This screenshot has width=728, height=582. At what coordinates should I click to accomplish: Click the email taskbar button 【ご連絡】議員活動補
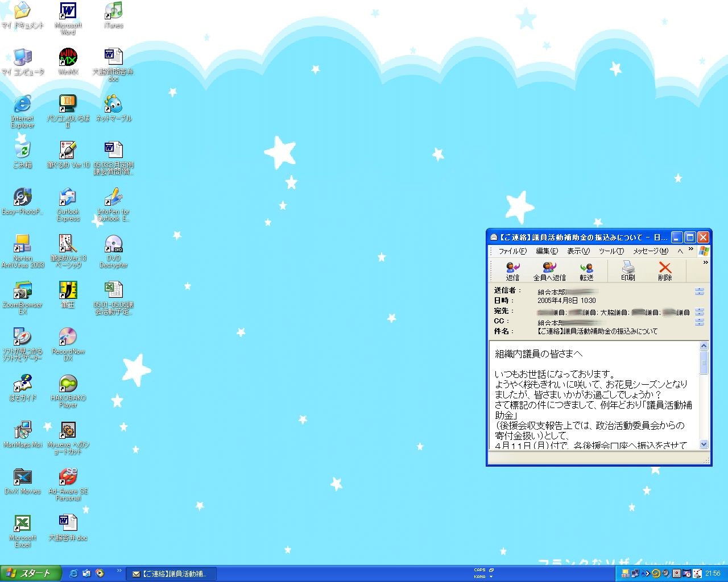(x=169, y=574)
